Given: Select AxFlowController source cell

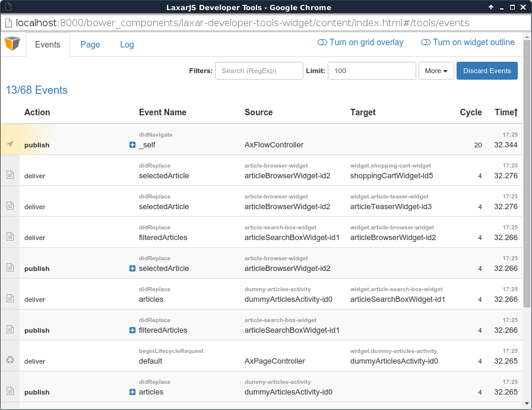Looking at the screenshot, I should pyautogui.click(x=274, y=145).
